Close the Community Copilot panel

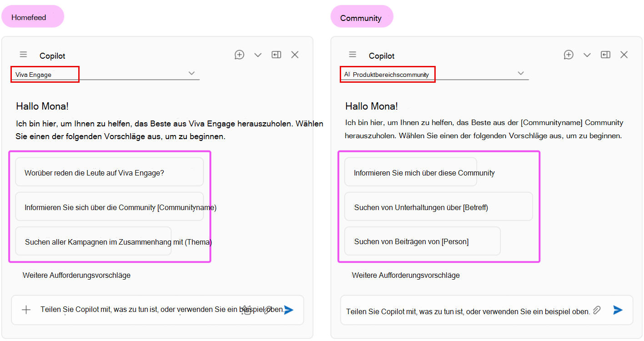(624, 55)
